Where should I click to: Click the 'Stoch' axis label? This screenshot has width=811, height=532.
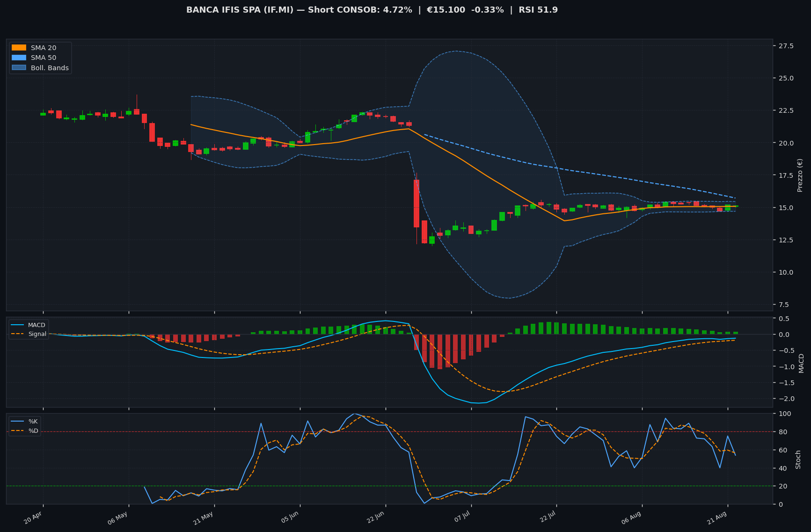tap(798, 459)
